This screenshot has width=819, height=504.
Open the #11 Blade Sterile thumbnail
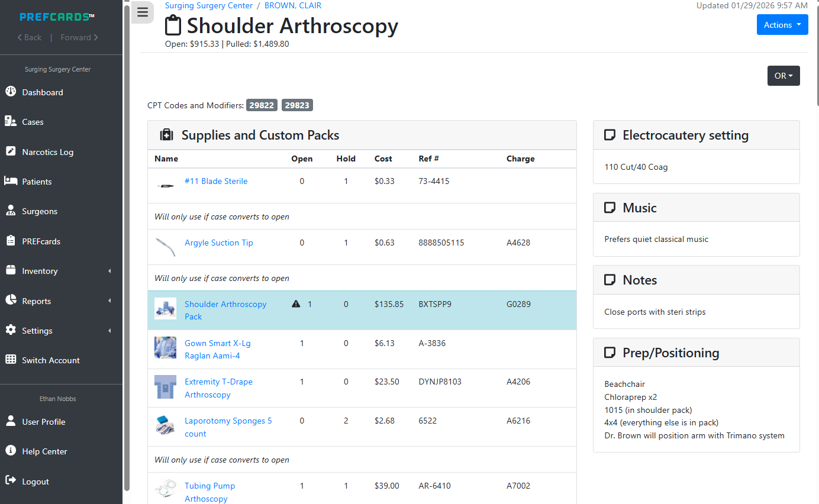pos(165,186)
